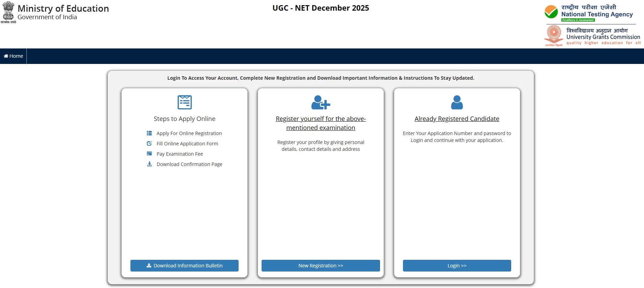Select Fill Online Application Form text
Viewport: 644px width, 288px height.
click(x=187, y=144)
